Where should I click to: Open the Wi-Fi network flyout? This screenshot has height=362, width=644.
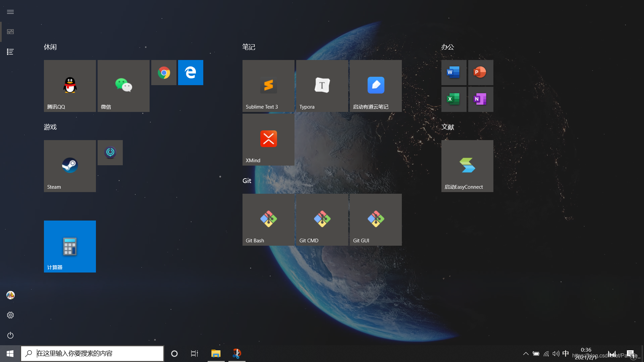click(x=546, y=354)
